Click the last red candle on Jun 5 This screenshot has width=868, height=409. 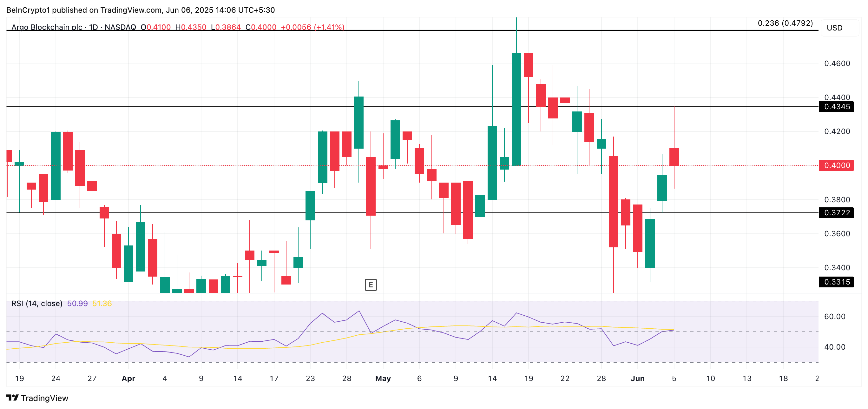click(674, 157)
